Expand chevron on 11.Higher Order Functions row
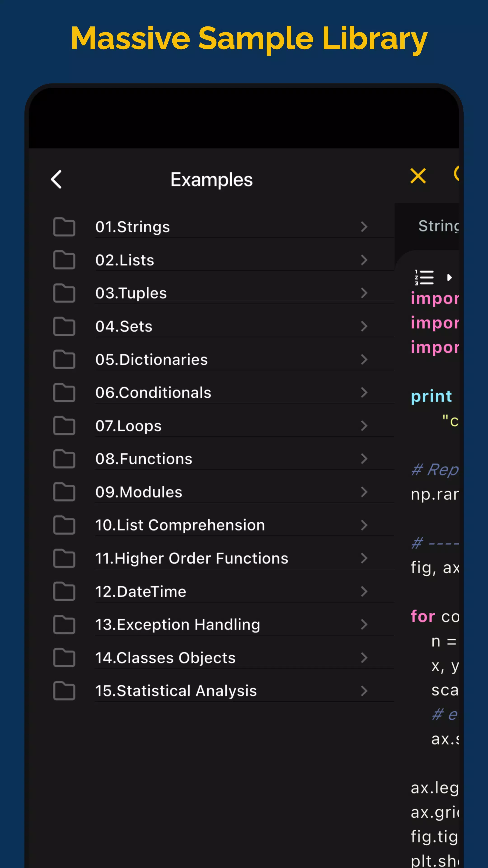The image size is (488, 868). (364, 558)
